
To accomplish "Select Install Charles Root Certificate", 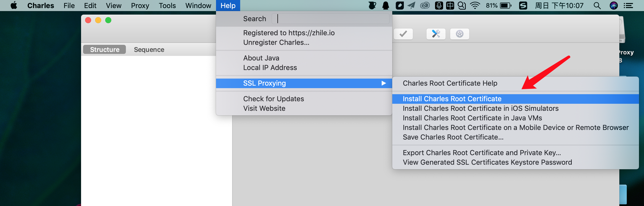I will (516, 99).
